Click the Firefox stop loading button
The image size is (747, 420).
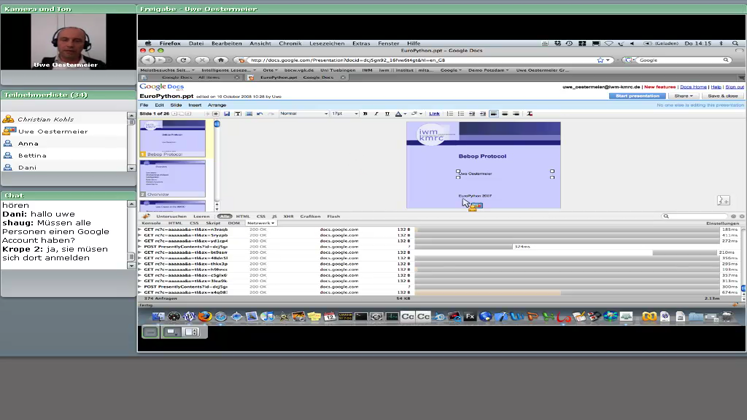[x=202, y=60]
